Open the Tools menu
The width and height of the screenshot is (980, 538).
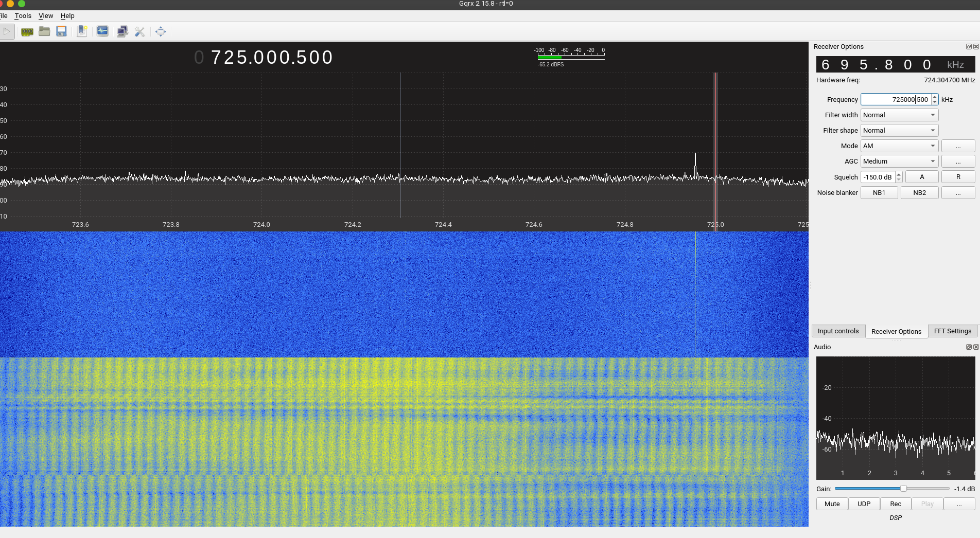click(23, 16)
